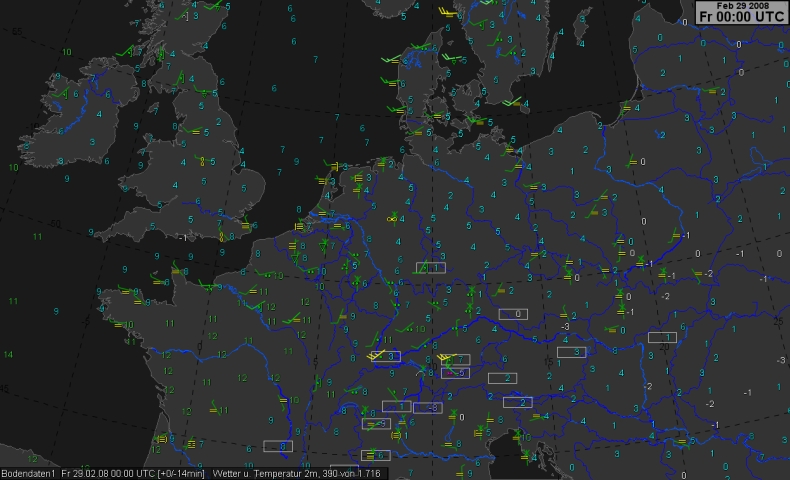Select the yellow infinity haze symbol in Germany

pos(392,219)
